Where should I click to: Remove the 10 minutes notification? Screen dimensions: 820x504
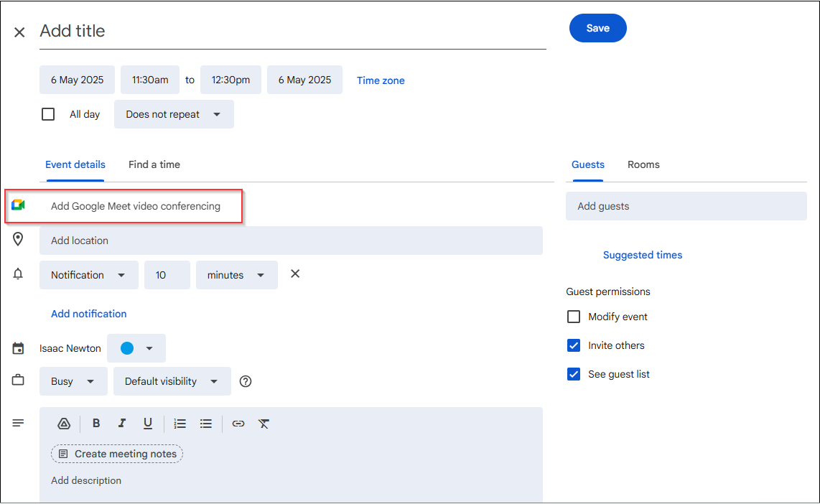295,274
